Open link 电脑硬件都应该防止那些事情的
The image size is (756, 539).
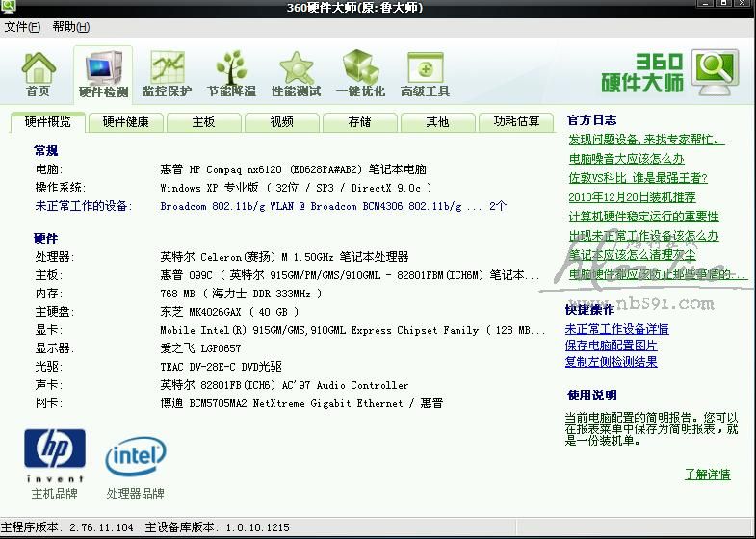pyautogui.click(x=658, y=274)
